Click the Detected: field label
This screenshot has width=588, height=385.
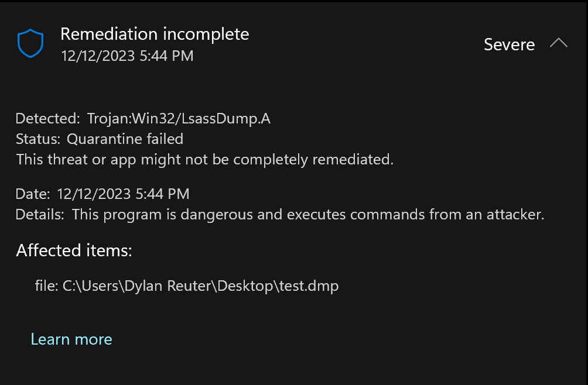click(47, 119)
